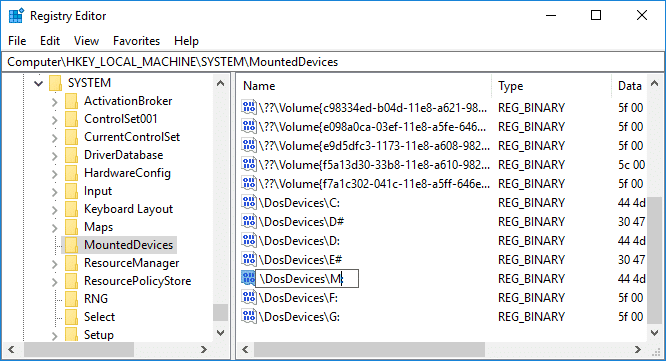Click binary icon of the value being renamed
Viewport: 666px width, 361px height.
[x=248, y=279]
